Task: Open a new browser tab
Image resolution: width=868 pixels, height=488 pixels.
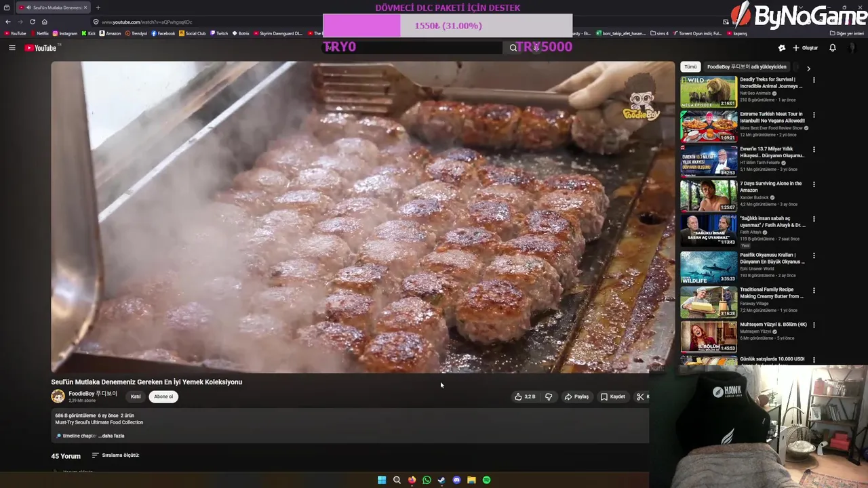Action: tap(98, 7)
